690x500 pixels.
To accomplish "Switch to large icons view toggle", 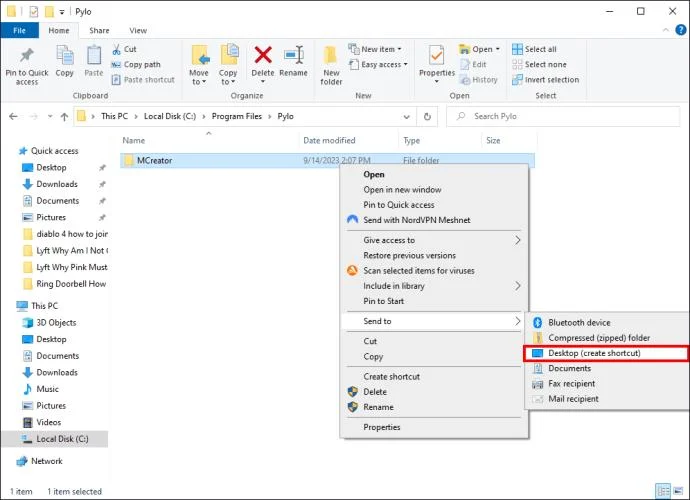I will 678,490.
